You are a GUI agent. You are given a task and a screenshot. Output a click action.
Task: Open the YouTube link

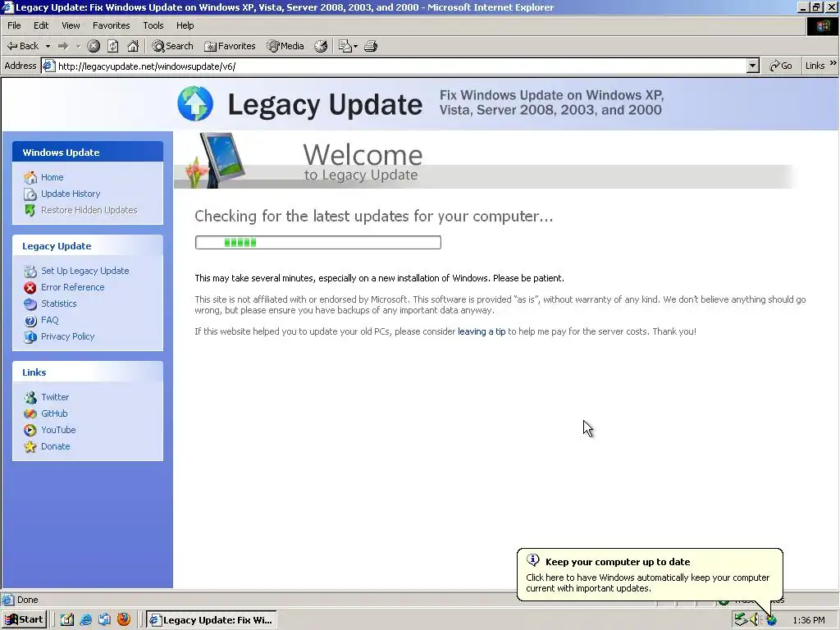tap(58, 430)
